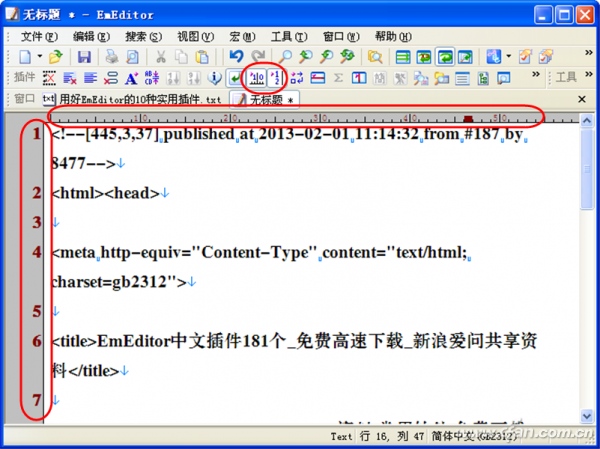The image size is (600, 449).
Task: Click the Print icon
Action: (112, 57)
